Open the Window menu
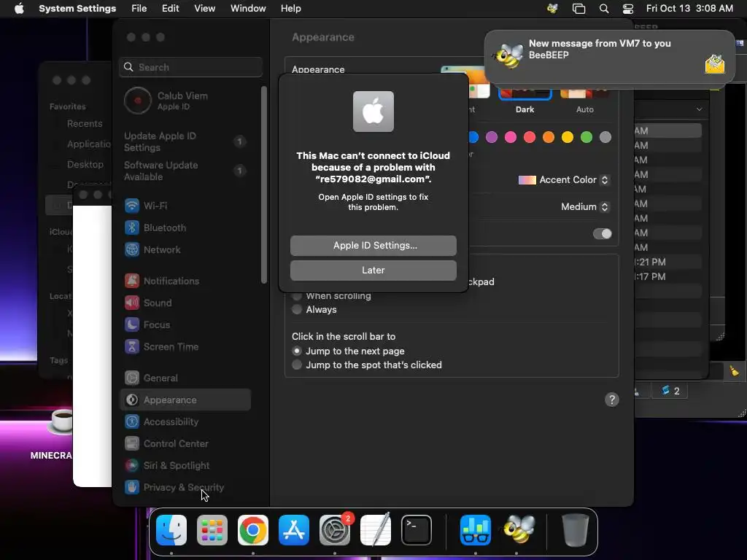The height and width of the screenshot is (560, 747). coord(248,8)
